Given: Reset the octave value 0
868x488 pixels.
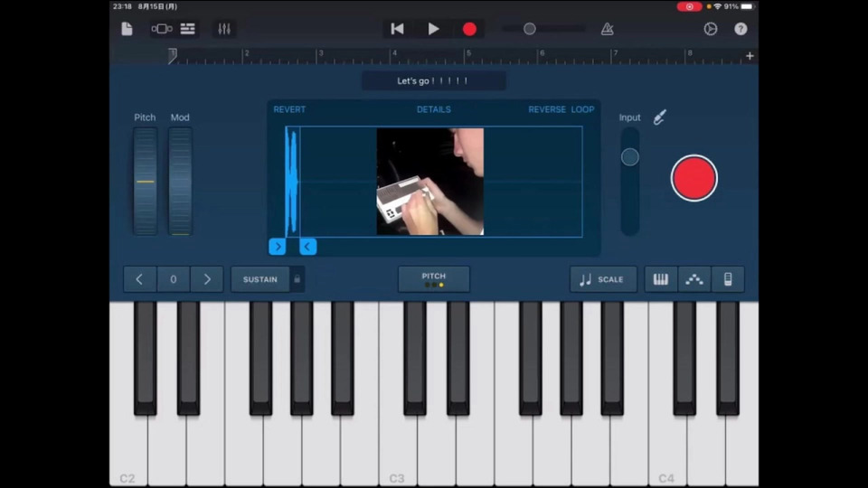Looking at the screenshot, I should tap(174, 279).
